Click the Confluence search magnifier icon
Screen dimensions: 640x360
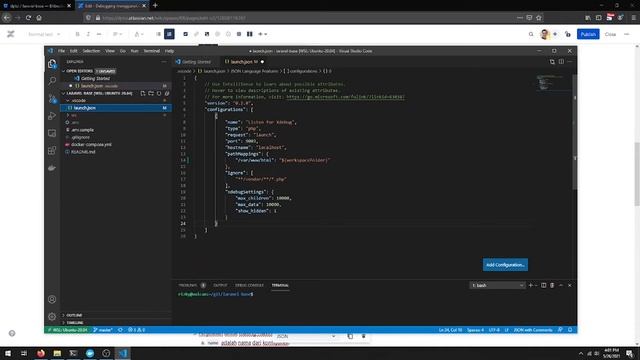(x=531, y=34)
